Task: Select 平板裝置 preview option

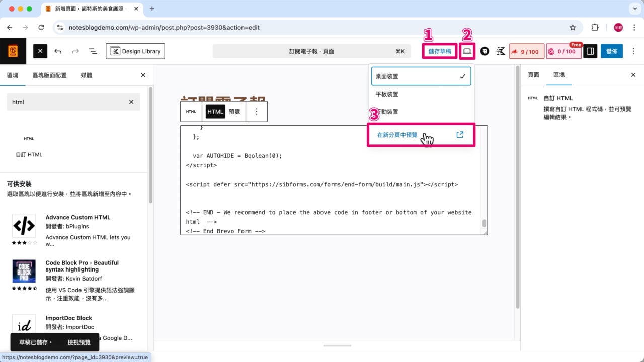Action: 386,94
